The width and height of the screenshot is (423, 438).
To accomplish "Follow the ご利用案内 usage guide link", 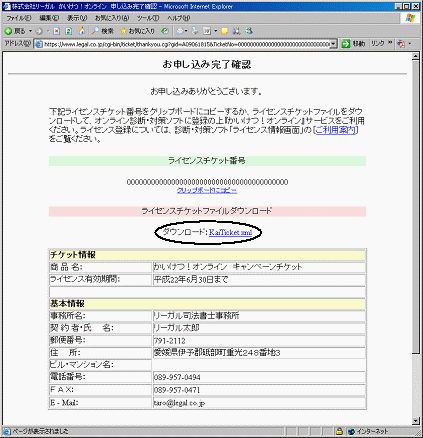I will point(335,130).
